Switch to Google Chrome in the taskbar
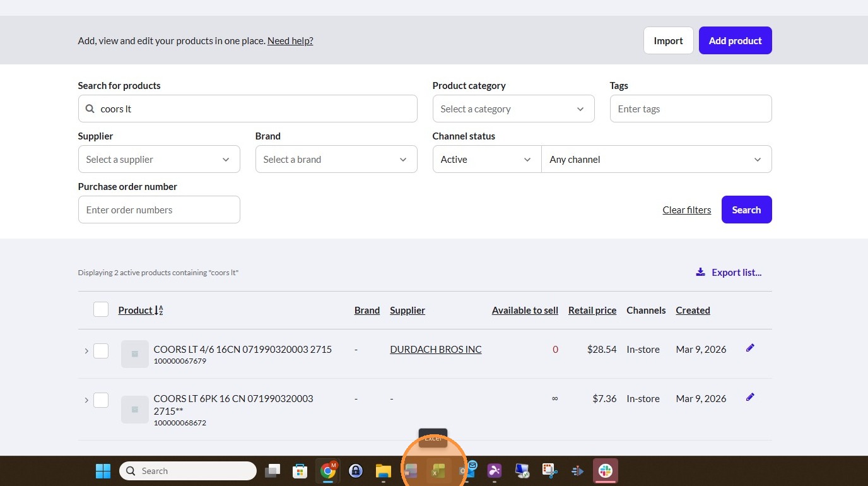The image size is (868, 486). click(328, 471)
